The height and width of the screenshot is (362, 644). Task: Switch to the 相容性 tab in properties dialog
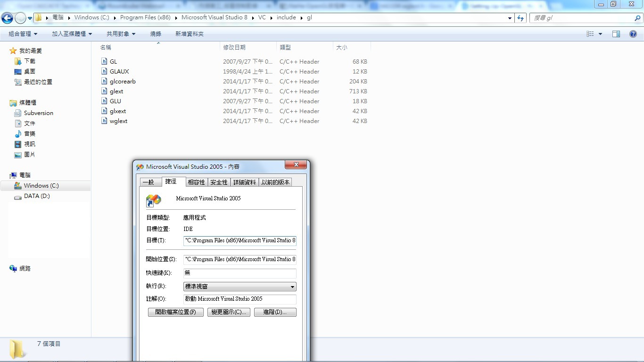(196, 182)
